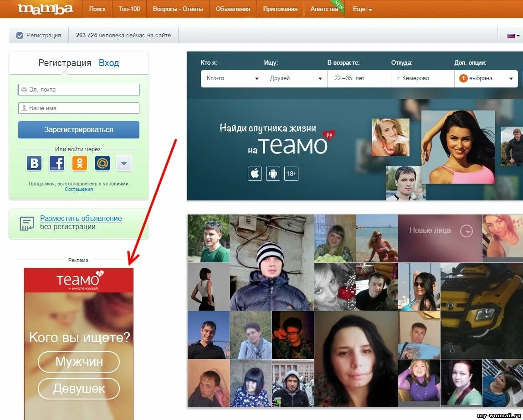Open the Еще menu
The image size is (523, 420).
pyautogui.click(x=362, y=9)
